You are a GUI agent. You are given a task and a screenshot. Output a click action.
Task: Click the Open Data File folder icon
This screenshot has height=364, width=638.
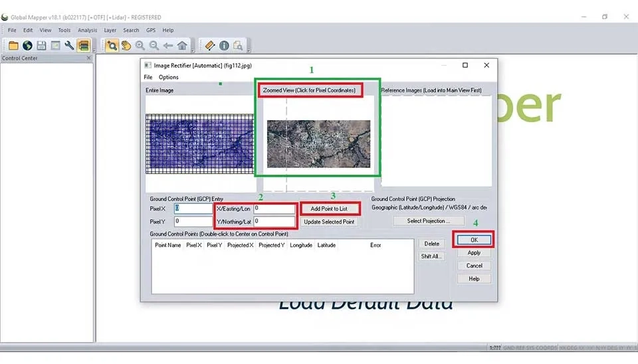[x=13, y=45]
